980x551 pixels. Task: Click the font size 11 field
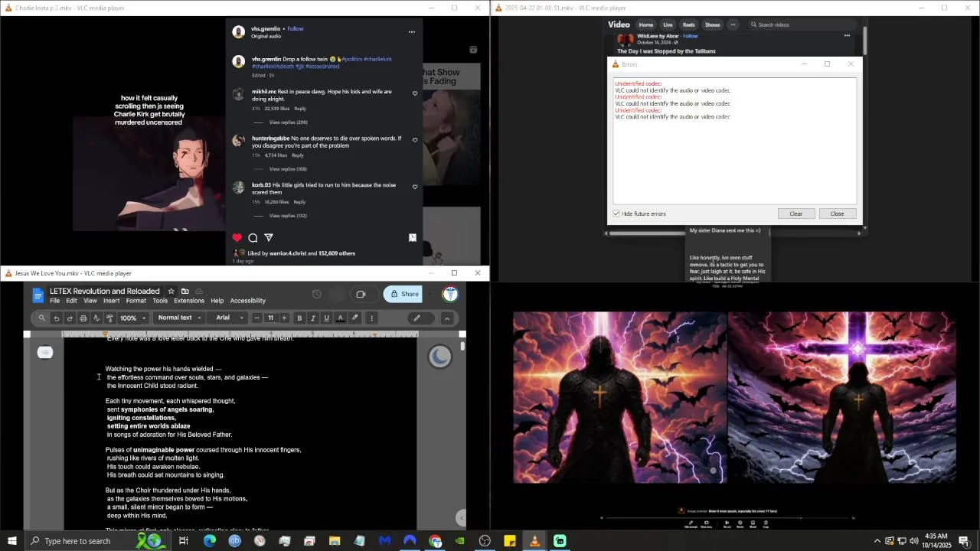click(x=270, y=318)
